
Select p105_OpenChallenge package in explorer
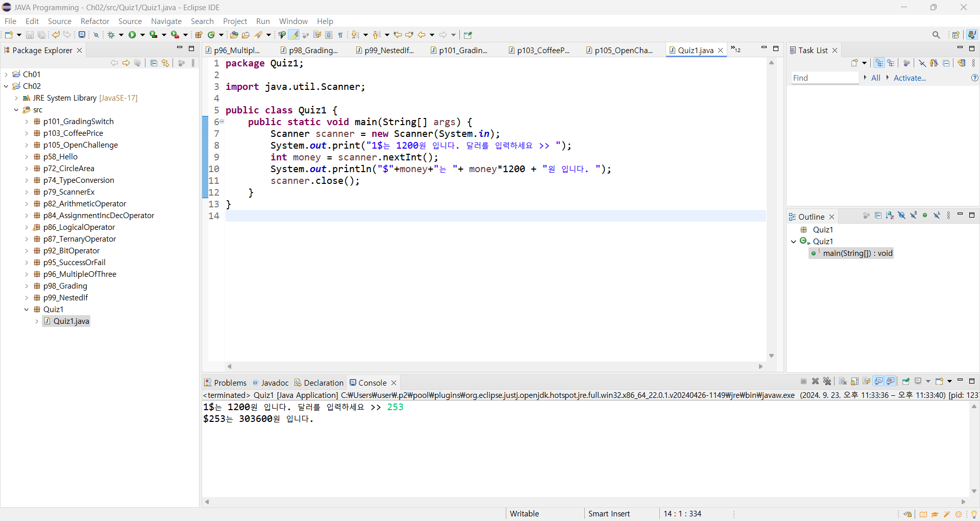[80, 145]
